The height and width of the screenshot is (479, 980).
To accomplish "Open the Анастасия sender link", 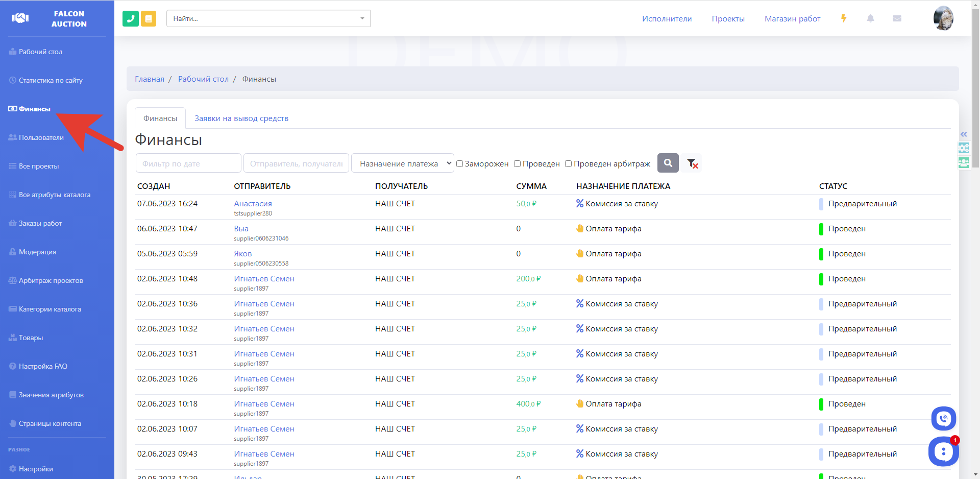I will 253,204.
